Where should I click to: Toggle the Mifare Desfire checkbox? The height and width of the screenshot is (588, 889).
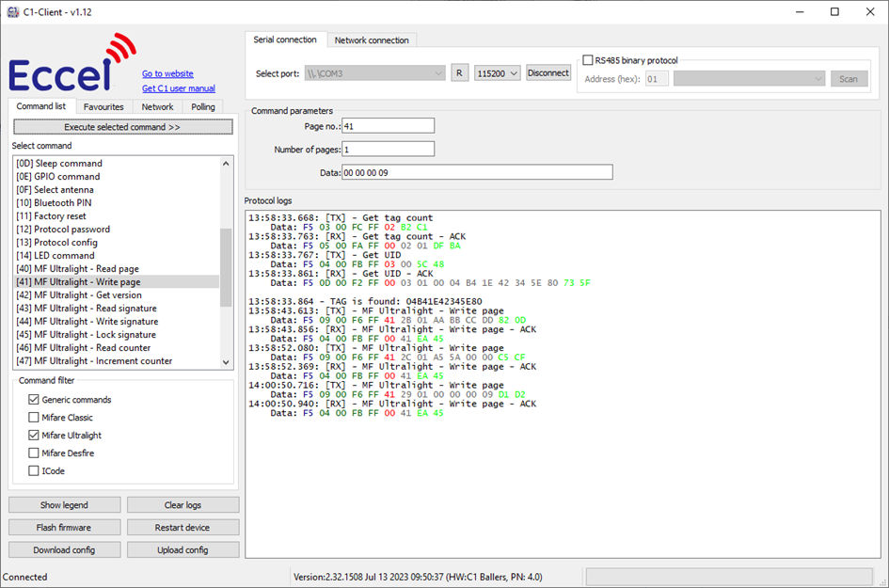tap(34, 453)
